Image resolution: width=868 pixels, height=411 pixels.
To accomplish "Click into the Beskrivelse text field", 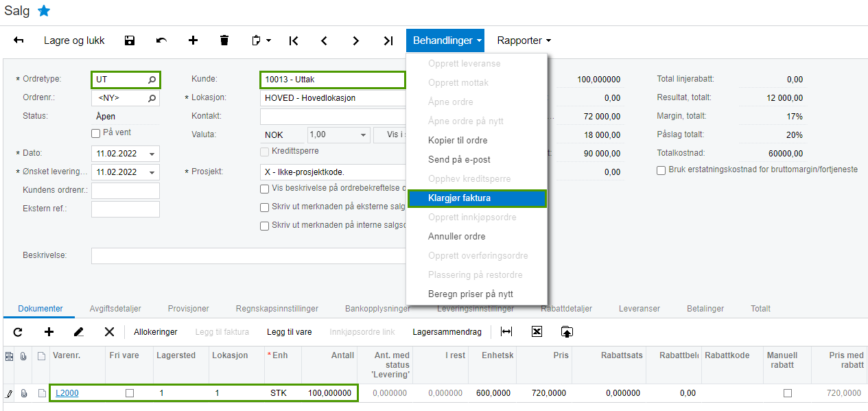I will (x=247, y=256).
